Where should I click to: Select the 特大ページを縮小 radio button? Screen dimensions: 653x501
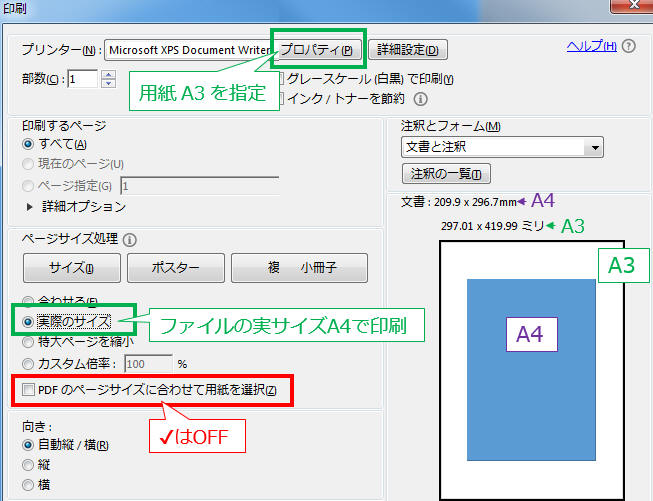28,342
